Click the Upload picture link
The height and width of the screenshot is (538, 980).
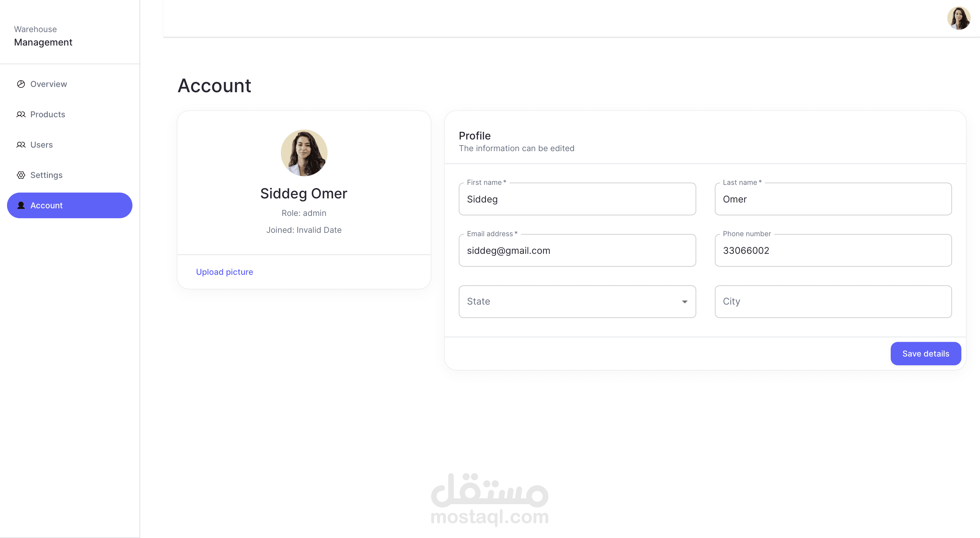(x=224, y=272)
